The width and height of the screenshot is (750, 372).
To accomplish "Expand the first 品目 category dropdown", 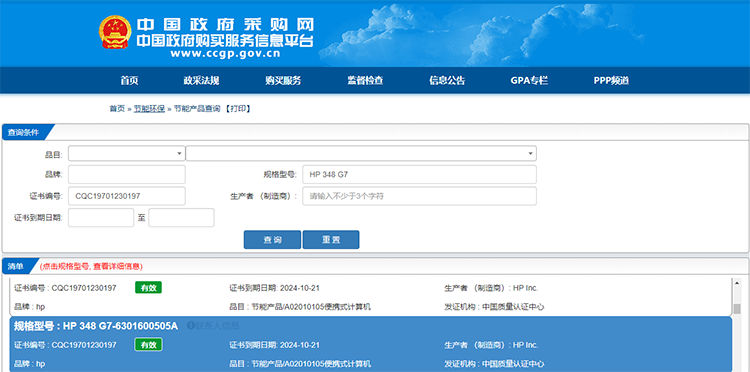I will tap(127, 153).
